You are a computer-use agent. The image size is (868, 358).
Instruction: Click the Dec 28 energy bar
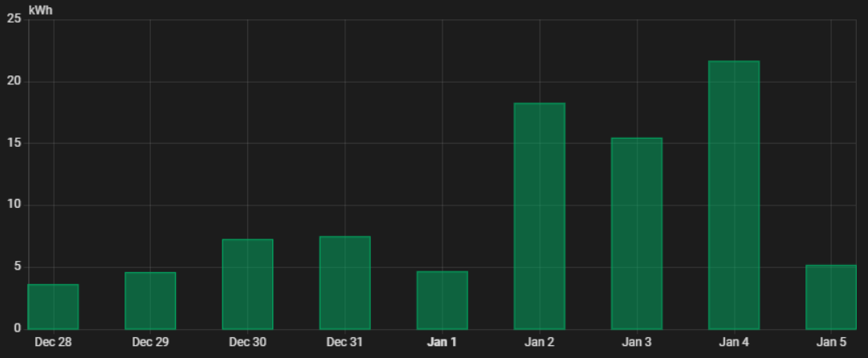(x=53, y=307)
